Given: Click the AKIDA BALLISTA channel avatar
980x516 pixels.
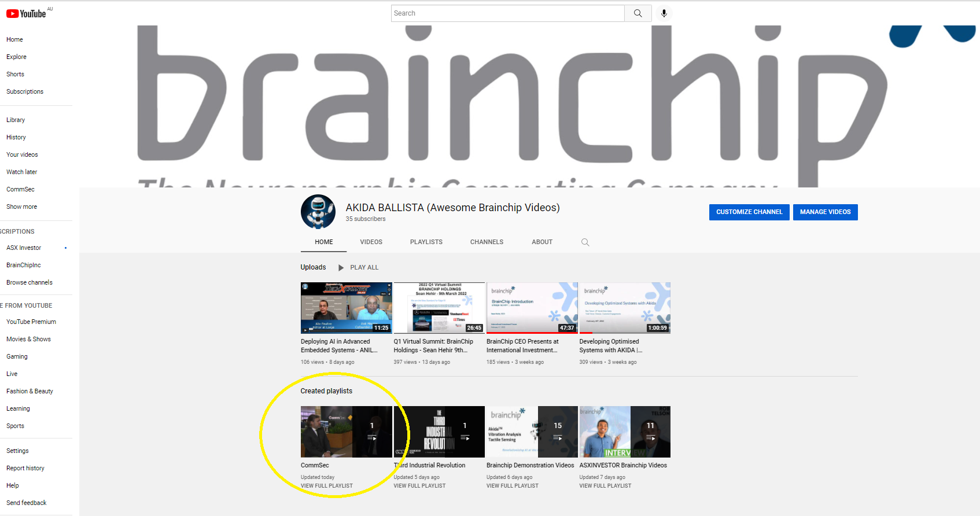Looking at the screenshot, I should tap(318, 212).
